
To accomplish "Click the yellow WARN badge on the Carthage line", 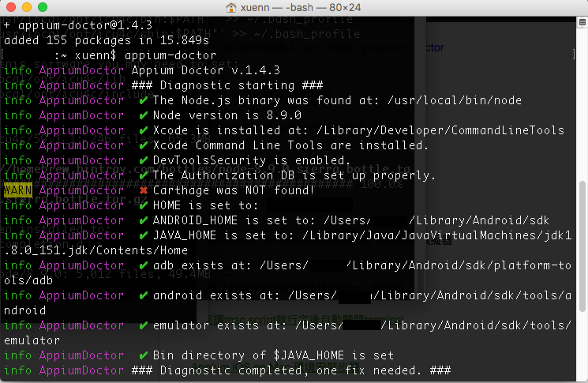I will coord(18,190).
